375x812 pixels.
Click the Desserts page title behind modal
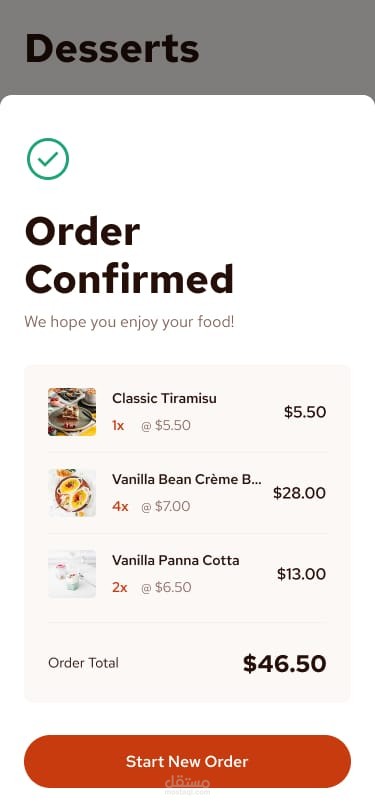click(x=112, y=48)
